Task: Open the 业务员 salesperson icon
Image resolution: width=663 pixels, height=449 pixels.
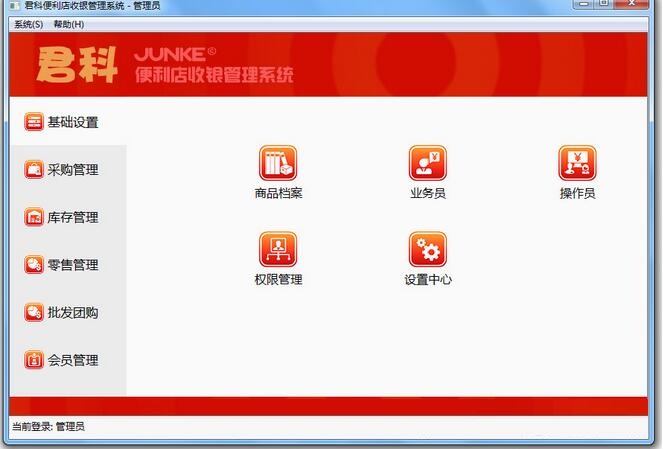Action: click(427, 163)
